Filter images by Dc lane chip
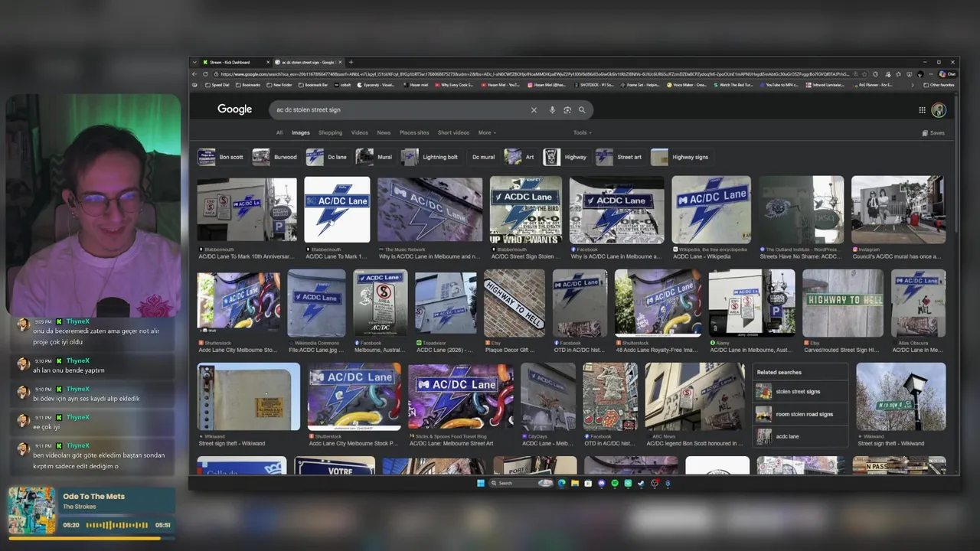Viewport: 980px width, 551px height. coord(327,157)
